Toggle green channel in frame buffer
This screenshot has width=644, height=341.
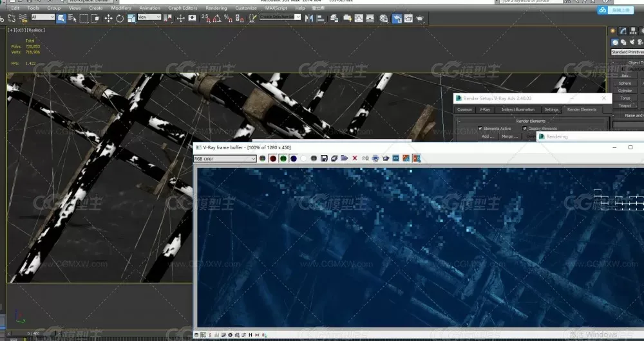(x=283, y=158)
